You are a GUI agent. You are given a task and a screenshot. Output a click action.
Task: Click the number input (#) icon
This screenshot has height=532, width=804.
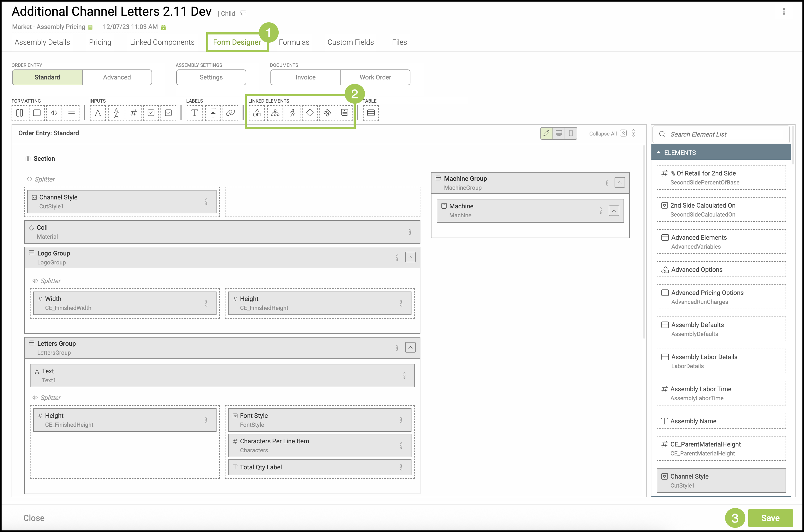[x=134, y=113]
